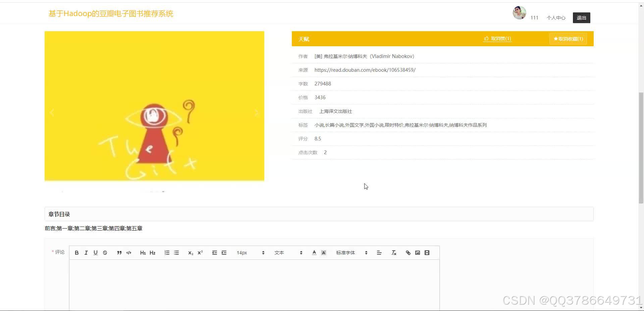Insert a hyperlink into the comment
This screenshot has height=311, width=644.
point(408,253)
